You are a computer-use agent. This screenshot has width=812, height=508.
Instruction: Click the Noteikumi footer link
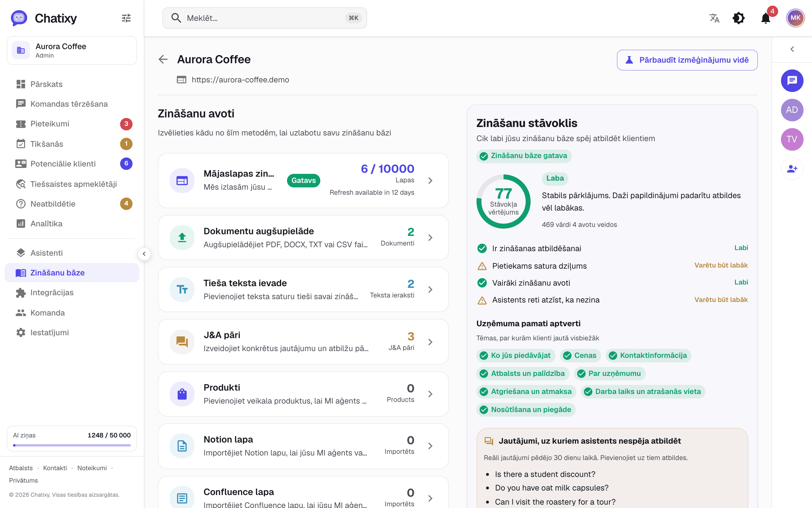click(92, 468)
